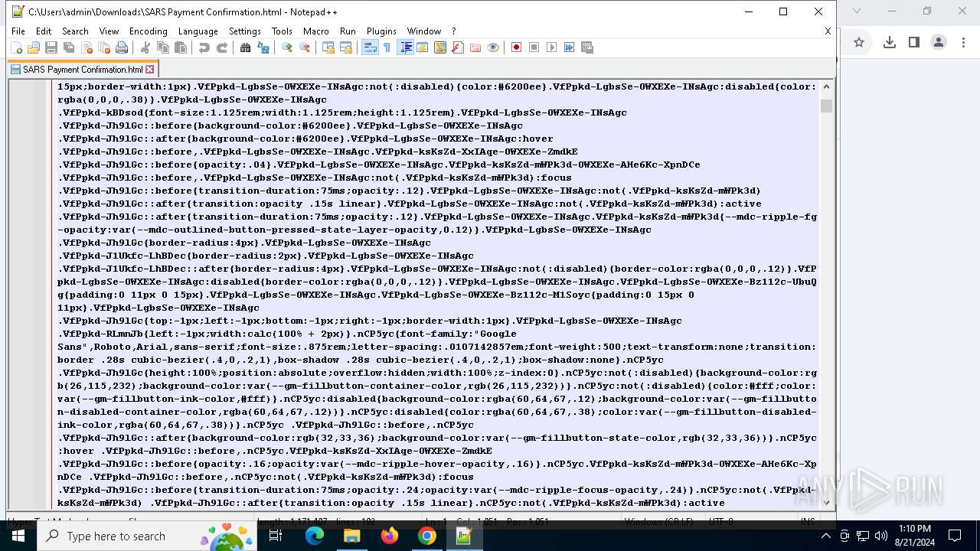
Task: Open the Tools menu
Action: 282,31
